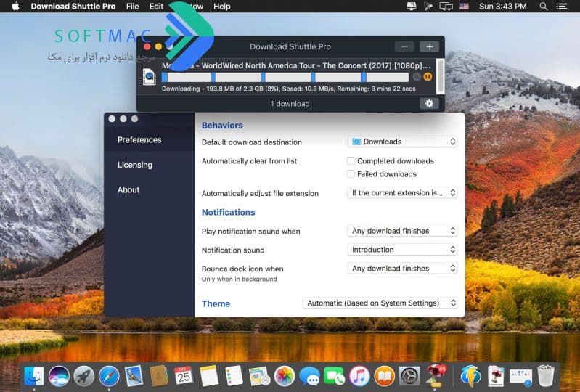Open Spotlight search in menu bar
Image resolution: width=580 pixels, height=392 pixels.
coord(544,7)
